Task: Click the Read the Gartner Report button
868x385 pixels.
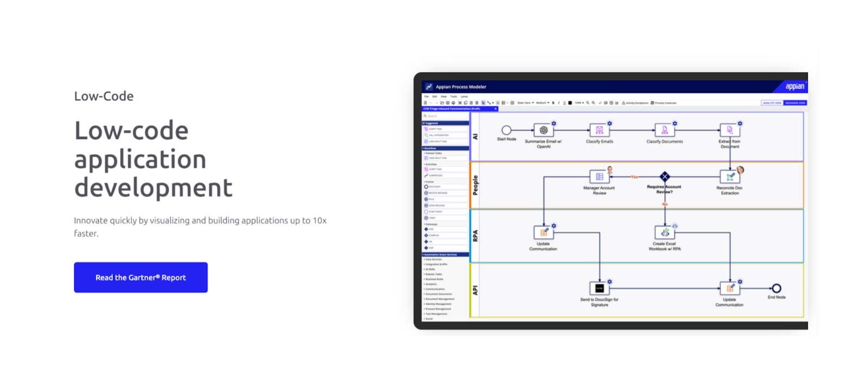Action: click(141, 277)
